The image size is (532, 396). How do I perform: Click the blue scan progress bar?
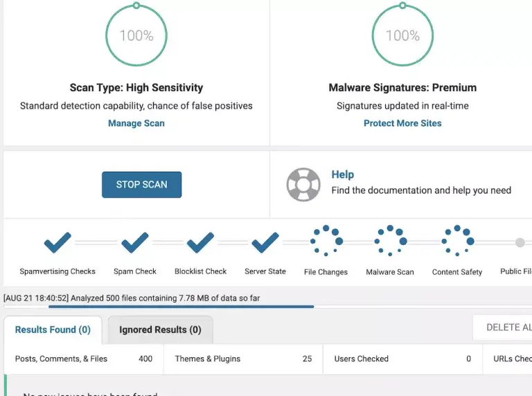click(180, 306)
